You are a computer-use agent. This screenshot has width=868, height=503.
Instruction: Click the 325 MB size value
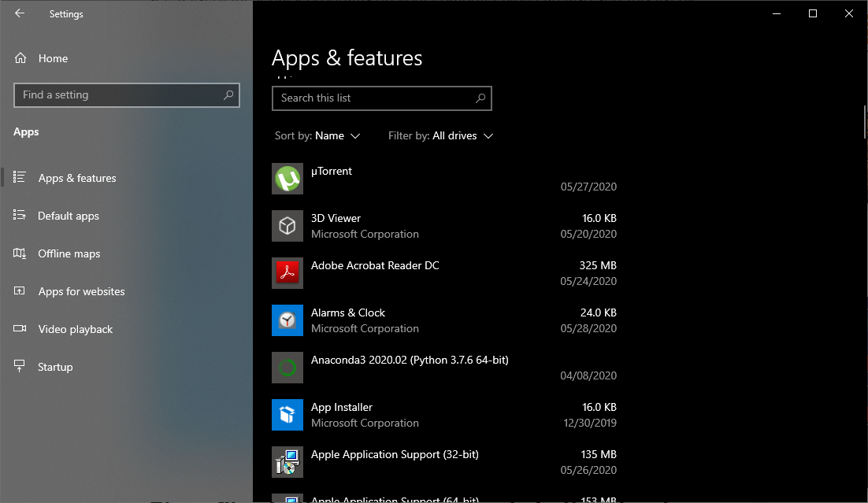point(598,265)
